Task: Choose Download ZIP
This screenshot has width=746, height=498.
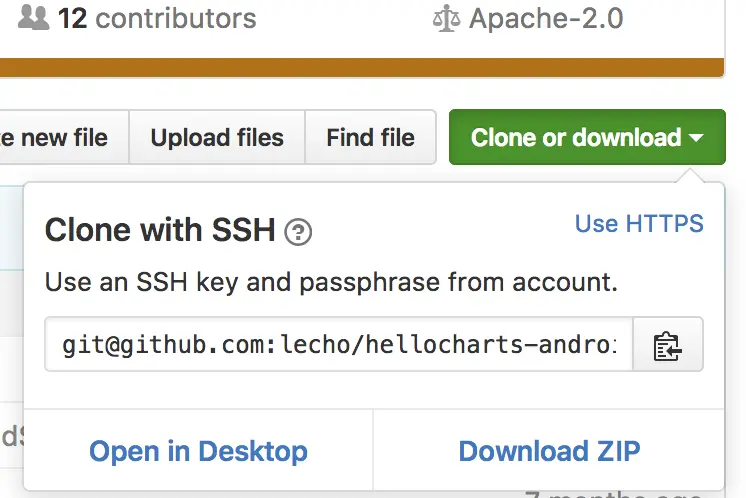Action: 549,451
